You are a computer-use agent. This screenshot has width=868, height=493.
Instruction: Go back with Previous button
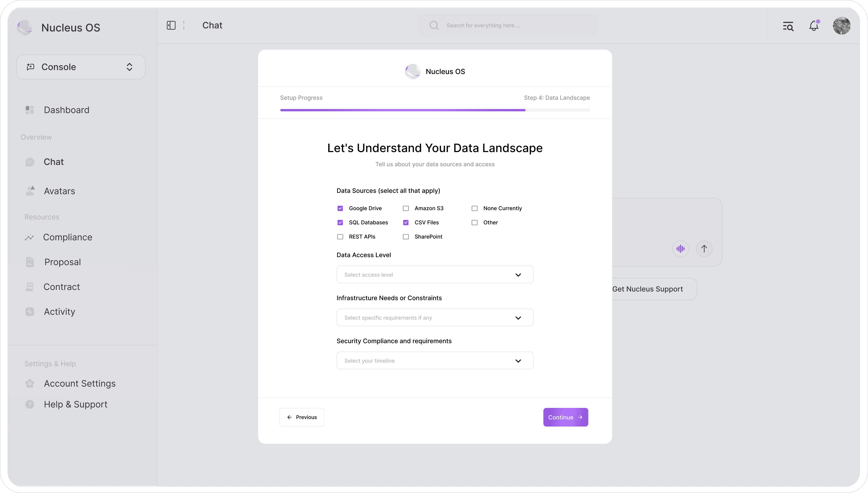coord(301,417)
